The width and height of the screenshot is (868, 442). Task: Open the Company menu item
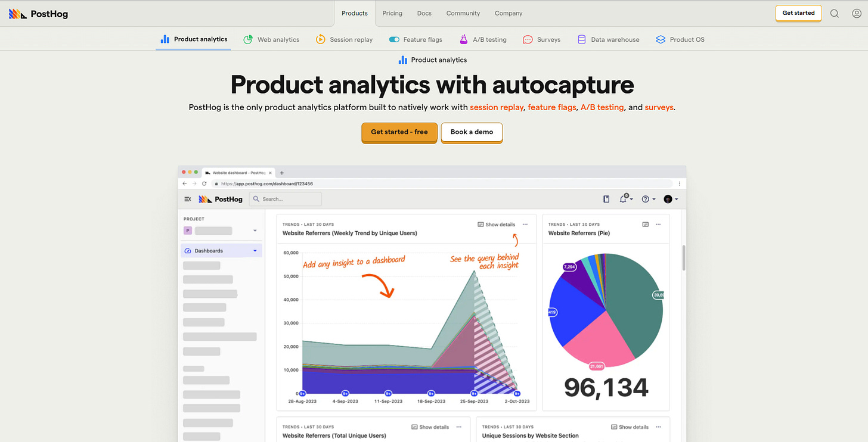coord(509,13)
